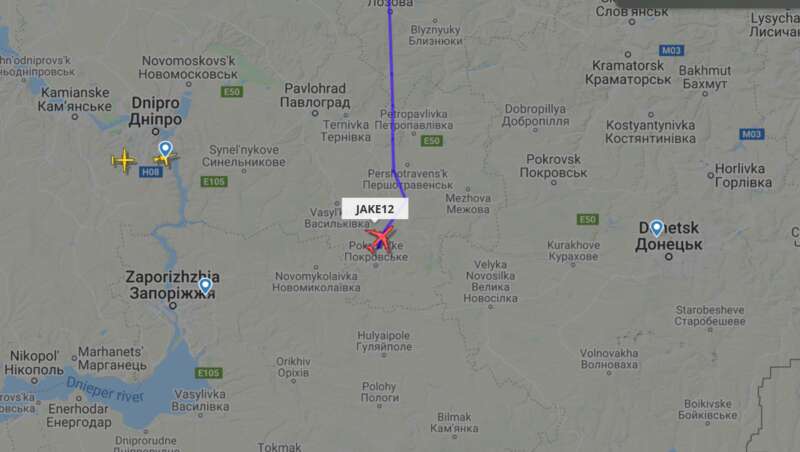Open the Dnipro airport pin marker
The height and width of the screenshot is (452, 800).
tap(165, 149)
